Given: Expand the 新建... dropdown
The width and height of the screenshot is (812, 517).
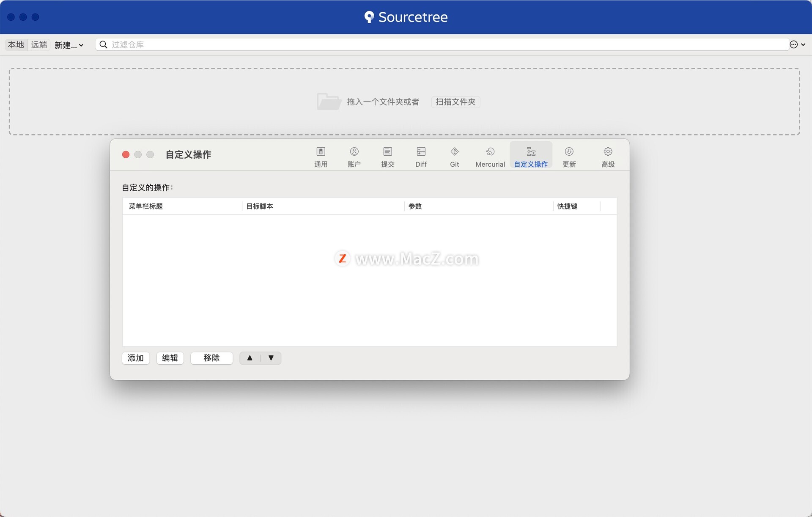Looking at the screenshot, I should (69, 45).
